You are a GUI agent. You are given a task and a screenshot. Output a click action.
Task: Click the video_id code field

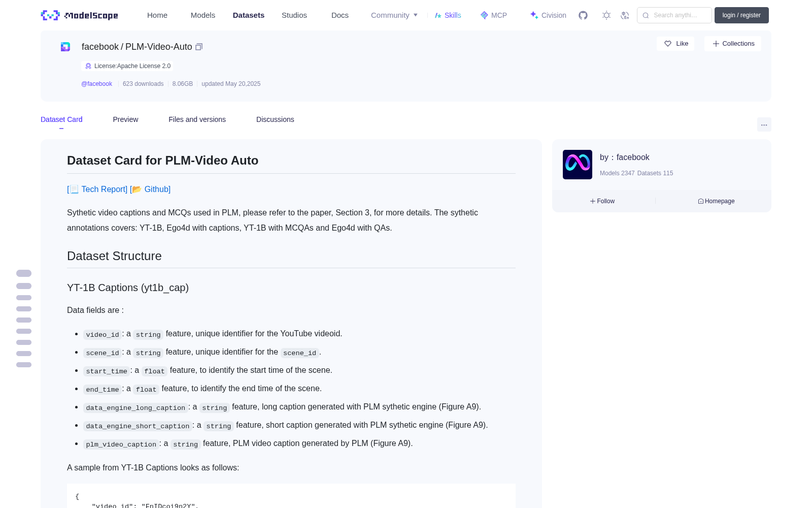[x=103, y=334]
